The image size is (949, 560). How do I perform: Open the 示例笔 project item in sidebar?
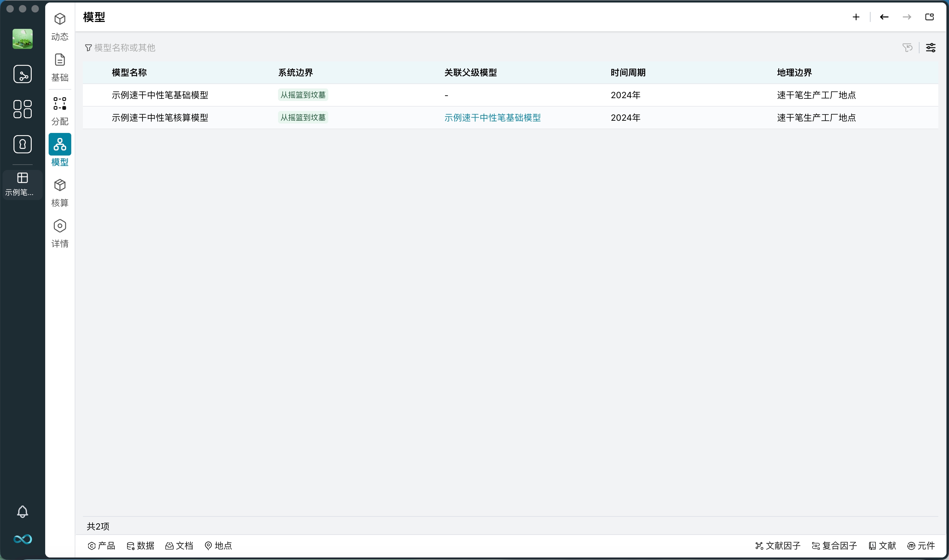pyautogui.click(x=22, y=184)
